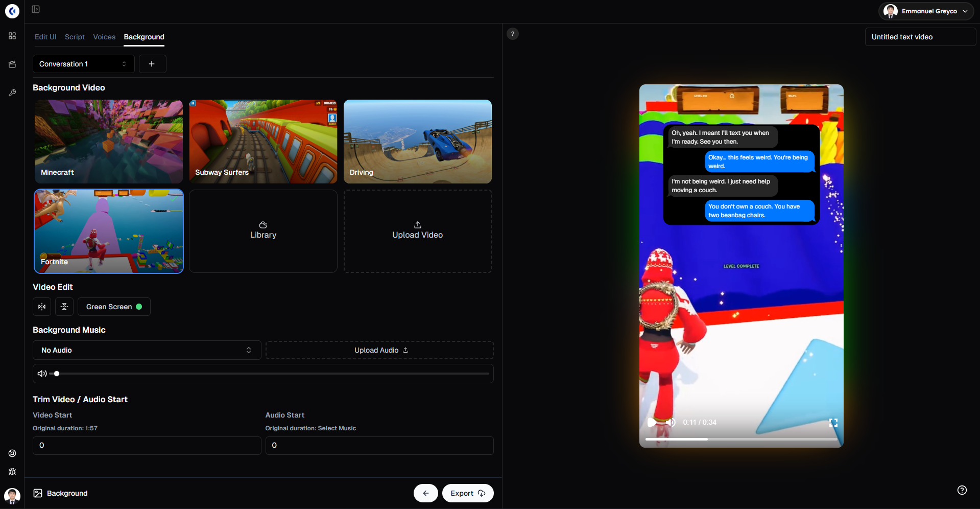
Task: Click the question mark icon above preview
Action: pos(513,34)
